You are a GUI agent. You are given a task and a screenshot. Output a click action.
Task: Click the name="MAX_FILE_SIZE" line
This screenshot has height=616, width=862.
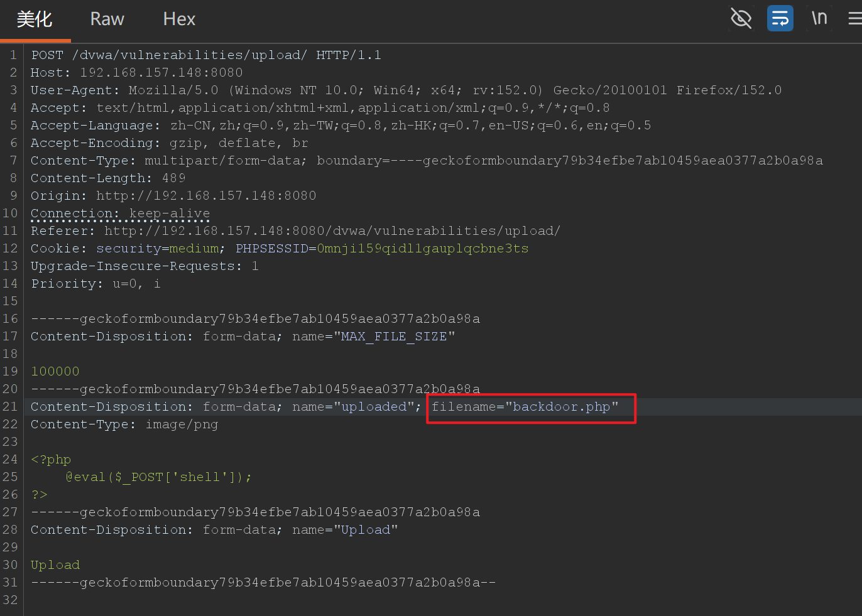point(243,337)
